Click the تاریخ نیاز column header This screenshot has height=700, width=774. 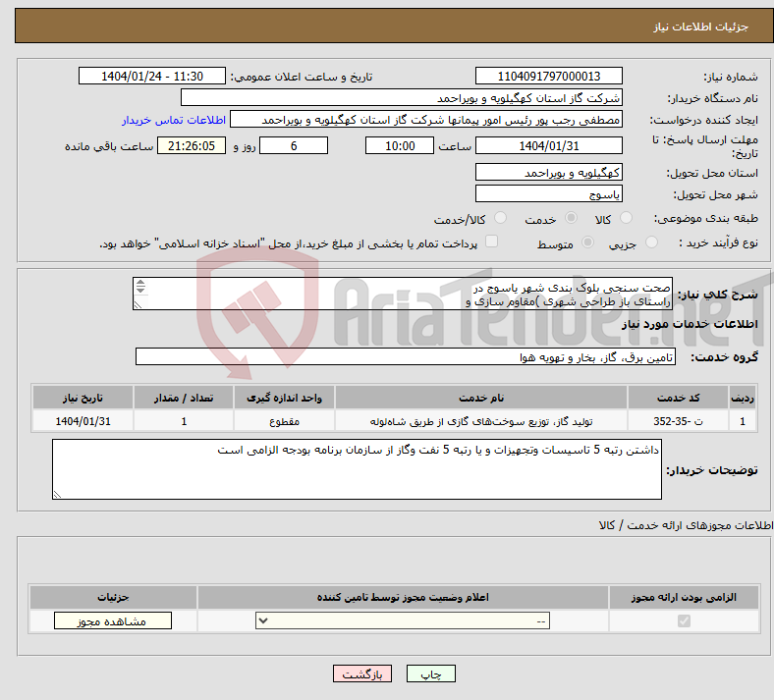pyautogui.click(x=83, y=398)
